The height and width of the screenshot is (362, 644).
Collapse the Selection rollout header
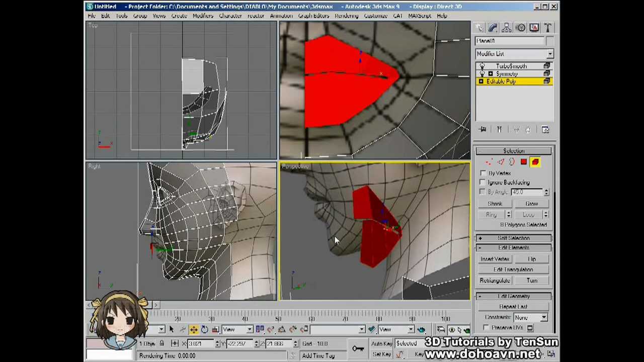[514, 151]
